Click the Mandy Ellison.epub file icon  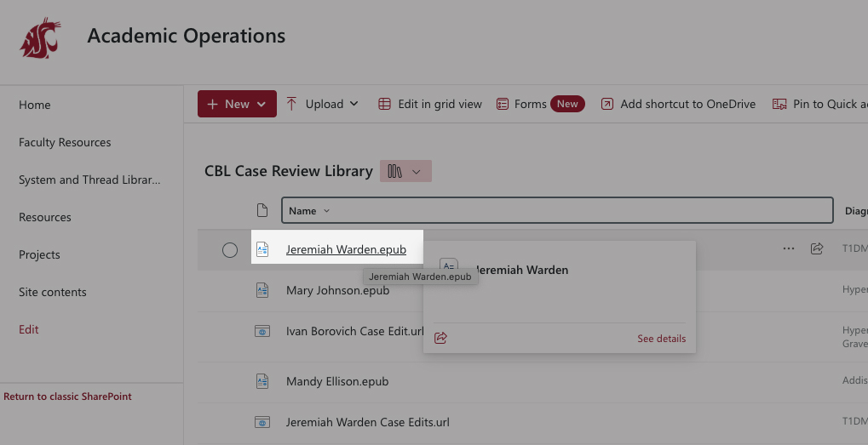point(263,381)
